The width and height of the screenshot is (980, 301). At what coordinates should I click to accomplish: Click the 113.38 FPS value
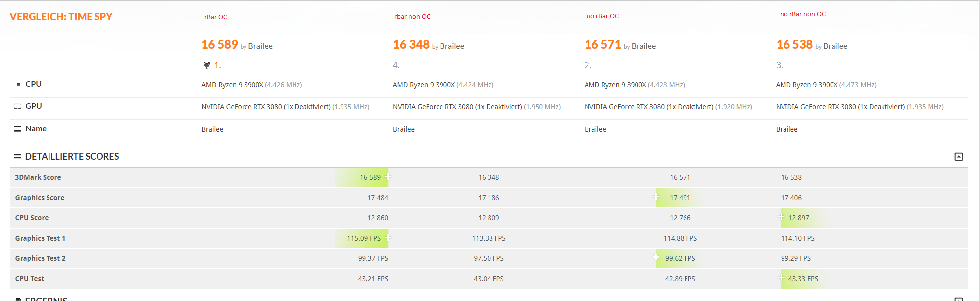489,238
